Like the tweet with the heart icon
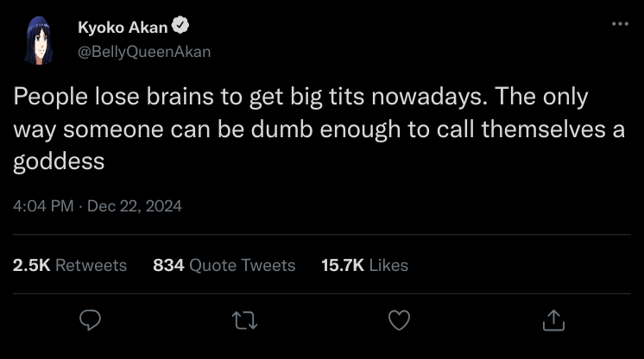The width and height of the screenshot is (644, 359). (x=398, y=320)
